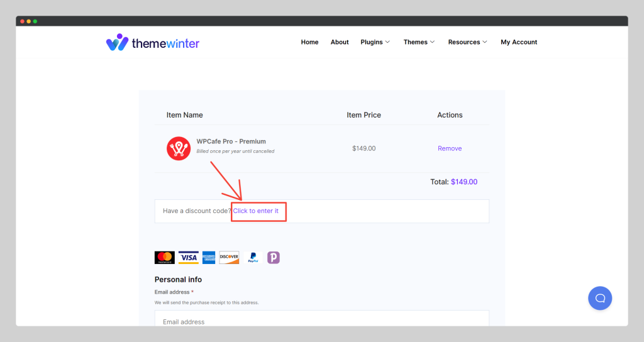Image resolution: width=644 pixels, height=342 pixels.
Task: Open the chat support bubble
Action: [599, 298]
